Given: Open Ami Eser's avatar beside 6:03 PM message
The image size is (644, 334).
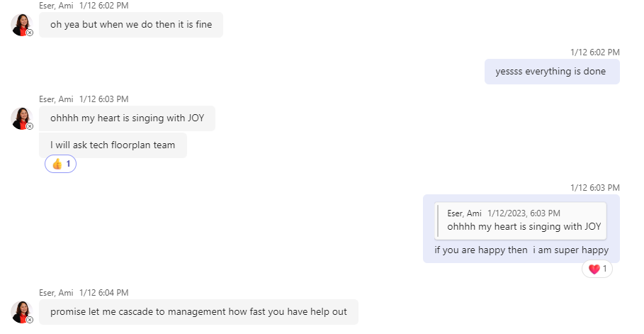Looking at the screenshot, I should pyautogui.click(x=22, y=119).
